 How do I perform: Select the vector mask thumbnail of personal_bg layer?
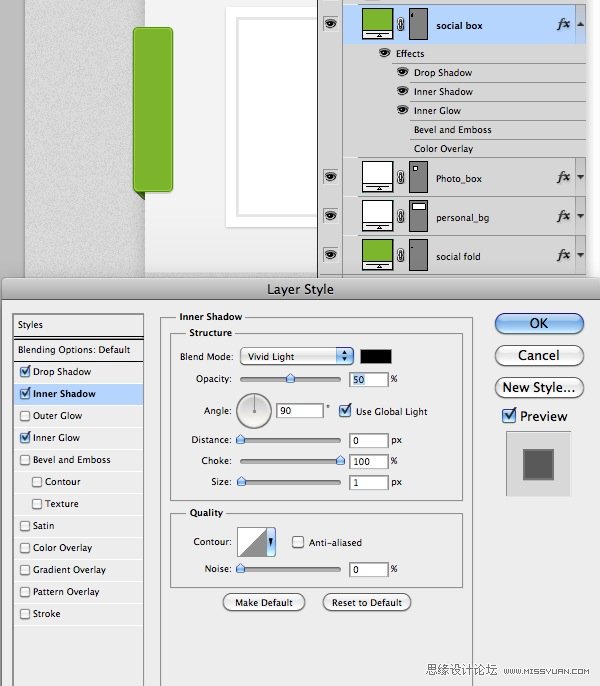(x=418, y=216)
